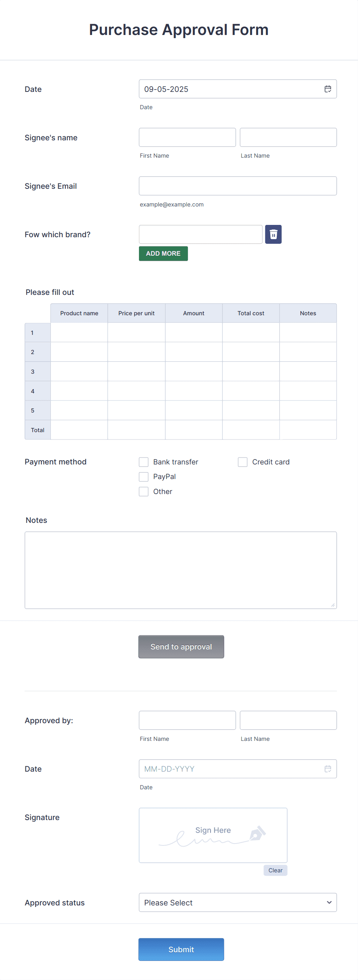Toggle the Other payment option
Image resolution: width=358 pixels, height=980 pixels.
point(144,491)
